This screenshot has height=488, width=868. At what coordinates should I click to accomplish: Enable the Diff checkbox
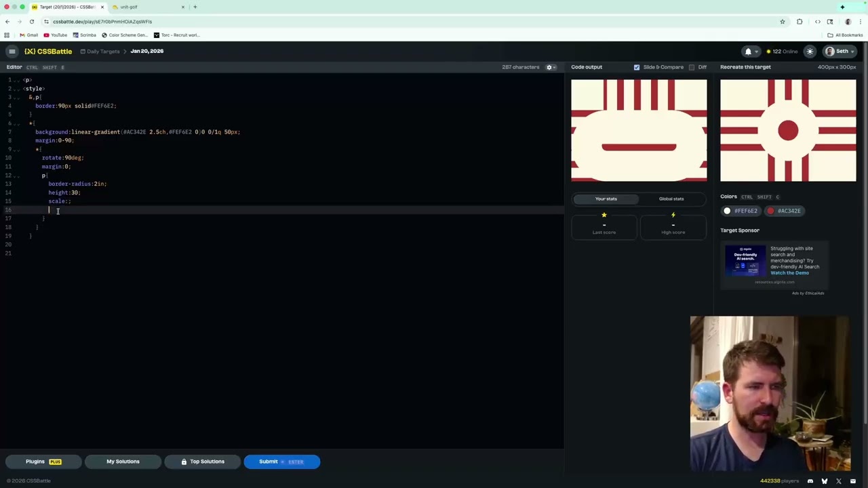[x=692, y=67]
